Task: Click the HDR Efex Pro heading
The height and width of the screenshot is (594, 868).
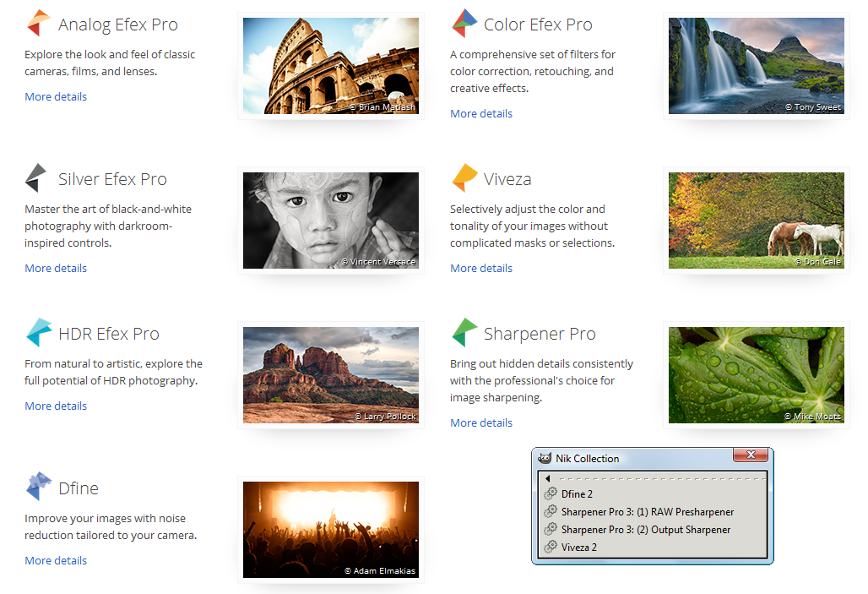Action: click(x=109, y=334)
